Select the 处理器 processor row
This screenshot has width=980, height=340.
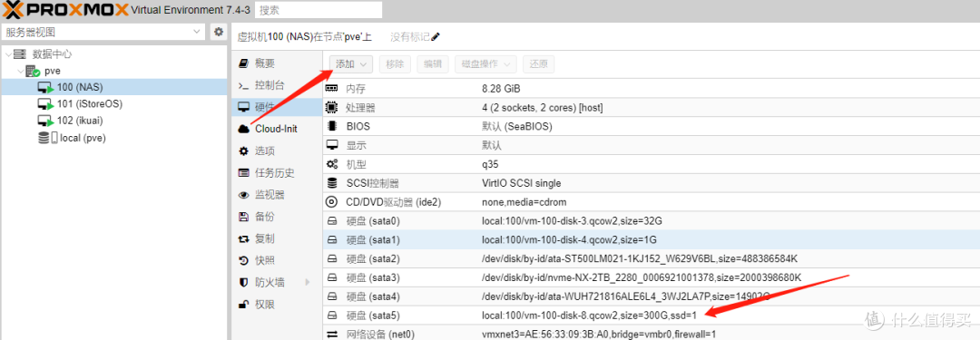point(651,108)
